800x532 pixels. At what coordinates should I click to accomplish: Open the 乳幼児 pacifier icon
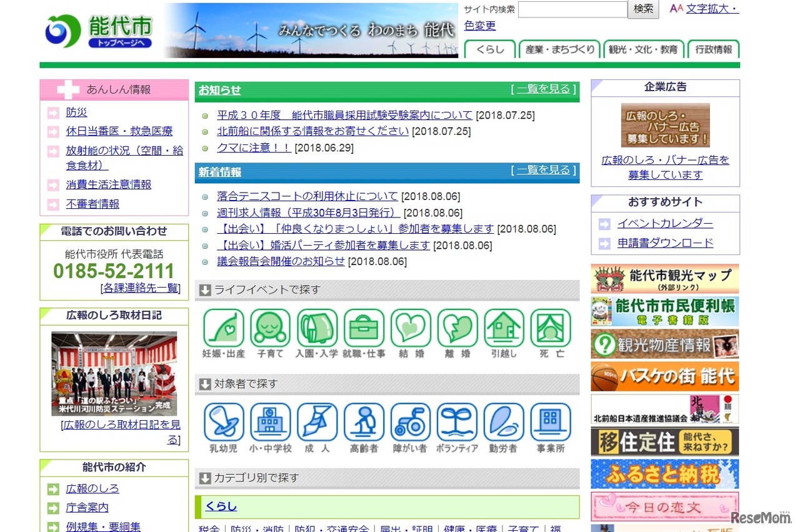pyautogui.click(x=224, y=428)
